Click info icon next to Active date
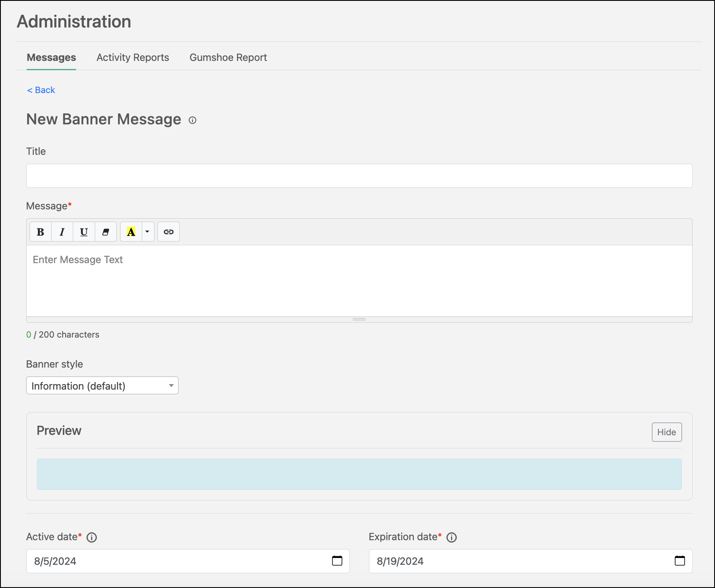This screenshot has height=588, width=715. (92, 537)
